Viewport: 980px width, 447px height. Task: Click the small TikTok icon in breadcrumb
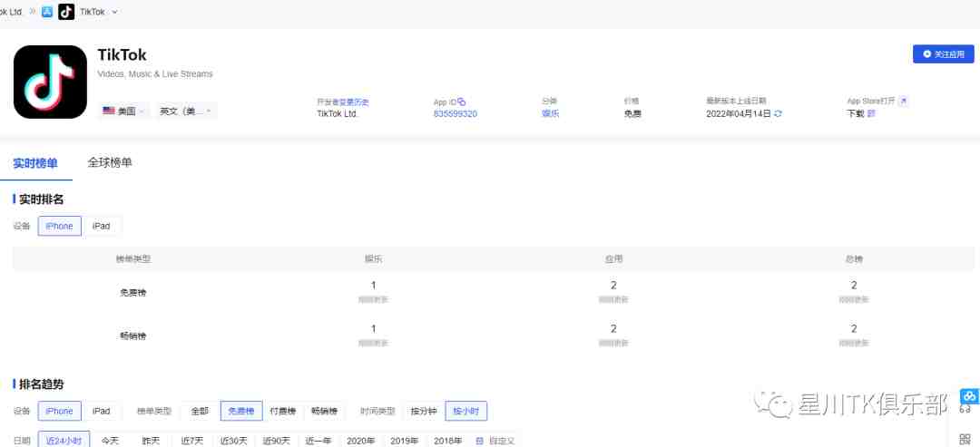tap(66, 11)
